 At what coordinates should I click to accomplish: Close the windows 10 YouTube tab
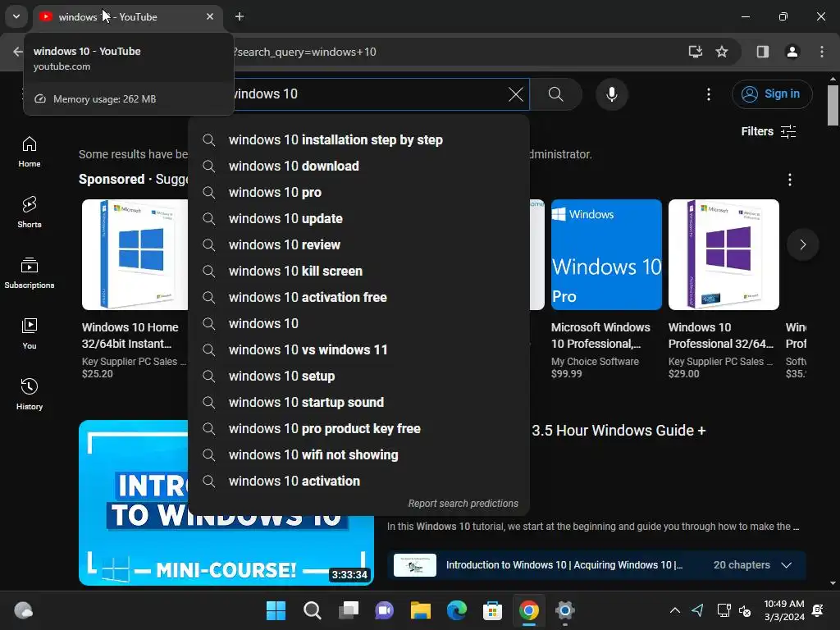(x=210, y=16)
